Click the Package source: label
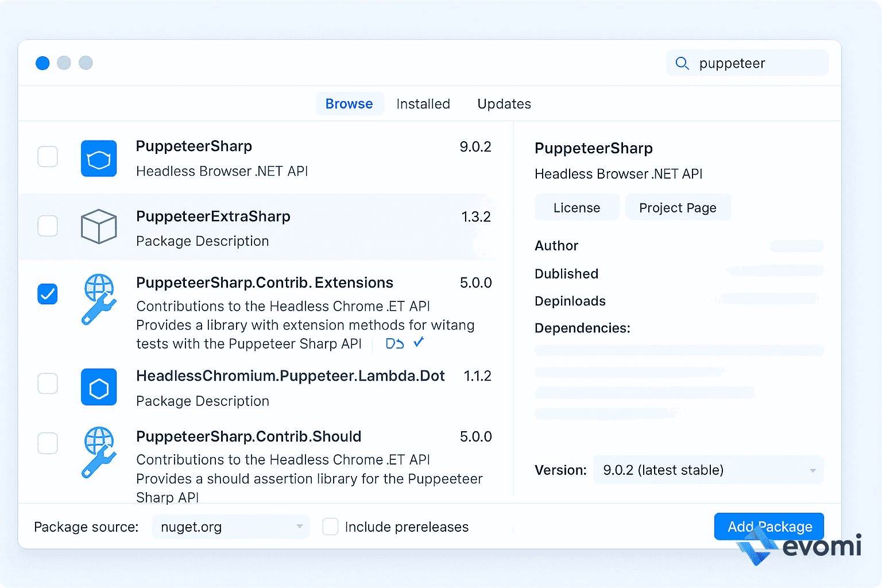The width and height of the screenshot is (882, 588). point(86,527)
